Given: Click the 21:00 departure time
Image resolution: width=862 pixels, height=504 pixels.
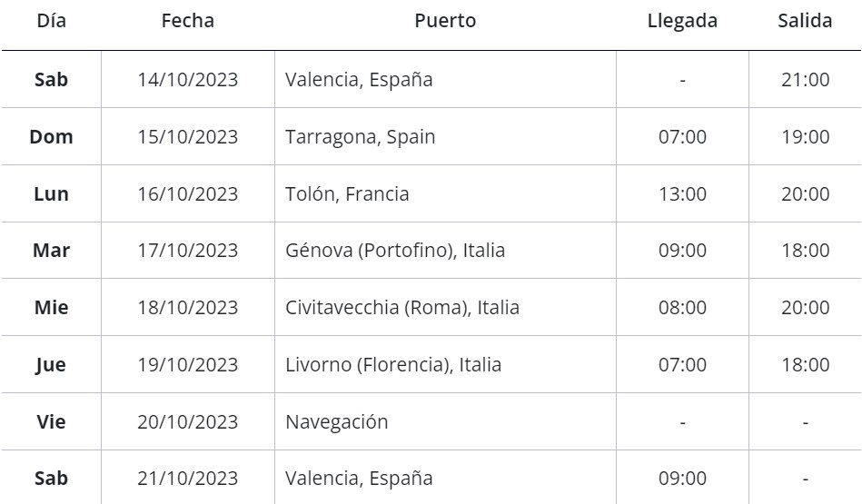Looking at the screenshot, I should pyautogui.click(x=805, y=80).
